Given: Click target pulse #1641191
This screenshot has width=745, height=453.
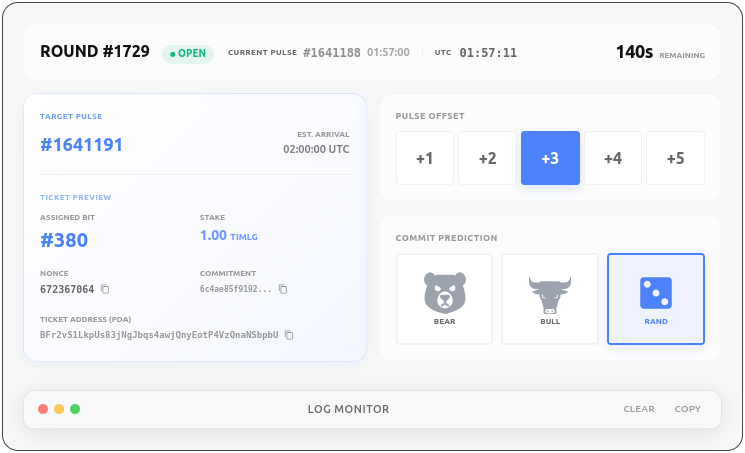Looking at the screenshot, I should (x=82, y=145).
